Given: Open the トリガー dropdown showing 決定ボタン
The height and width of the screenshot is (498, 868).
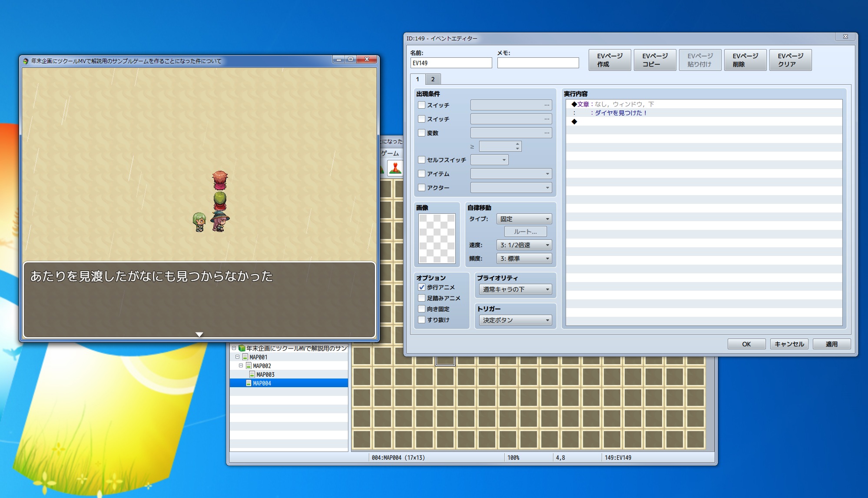Looking at the screenshot, I should [x=515, y=320].
